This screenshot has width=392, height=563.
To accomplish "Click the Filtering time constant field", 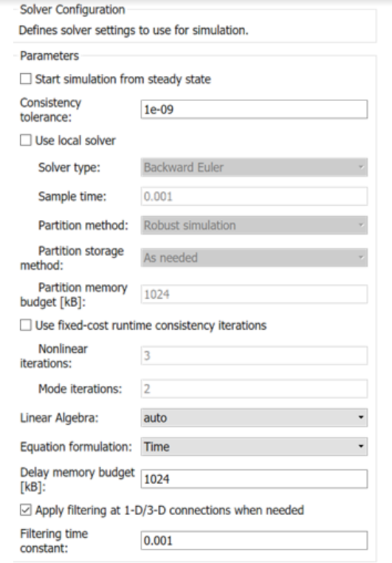I will (x=254, y=541).
